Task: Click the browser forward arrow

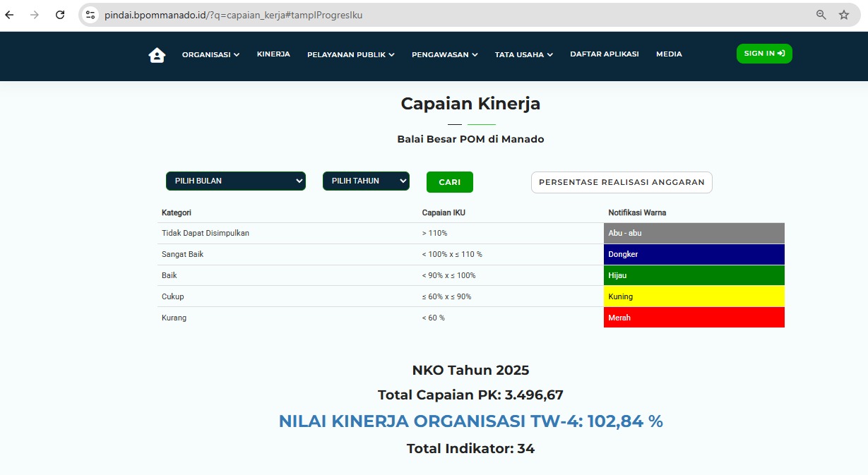Action: coord(35,15)
